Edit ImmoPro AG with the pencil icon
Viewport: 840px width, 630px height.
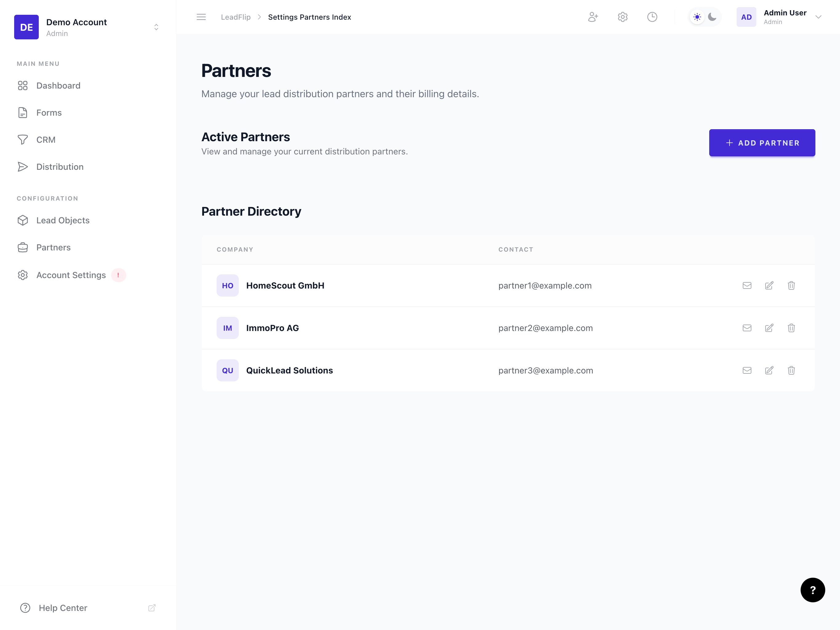[x=769, y=328]
